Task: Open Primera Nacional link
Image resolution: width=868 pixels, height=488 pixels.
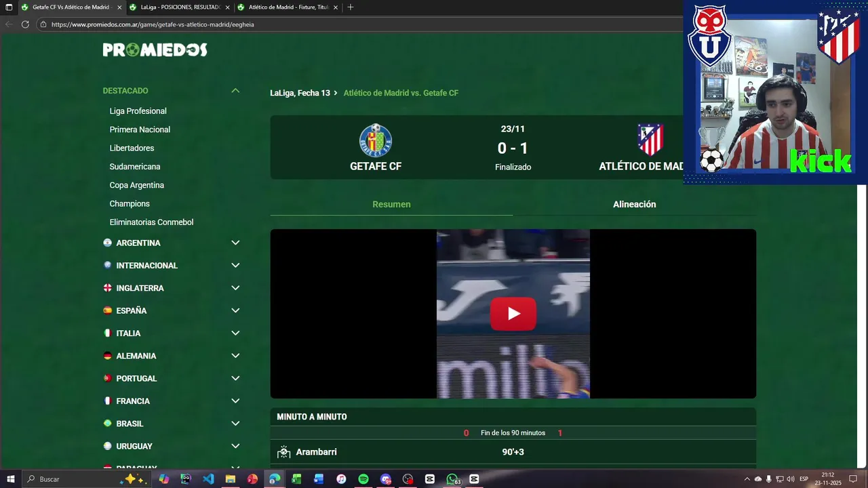Action: tap(140, 129)
